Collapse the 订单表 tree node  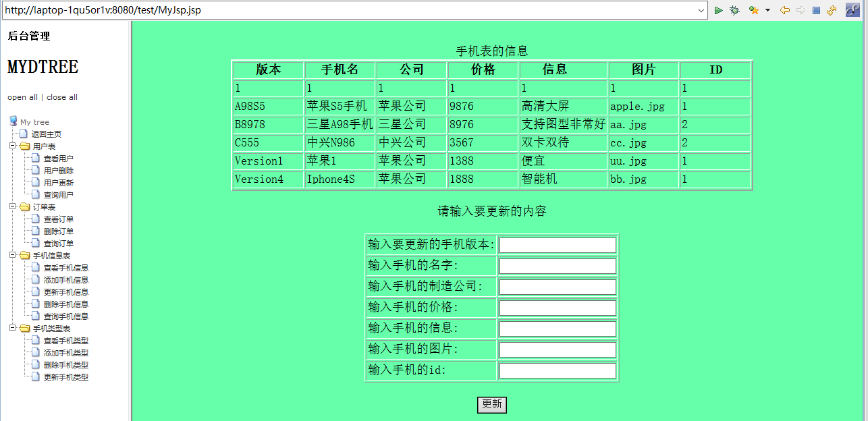pyautogui.click(x=12, y=206)
